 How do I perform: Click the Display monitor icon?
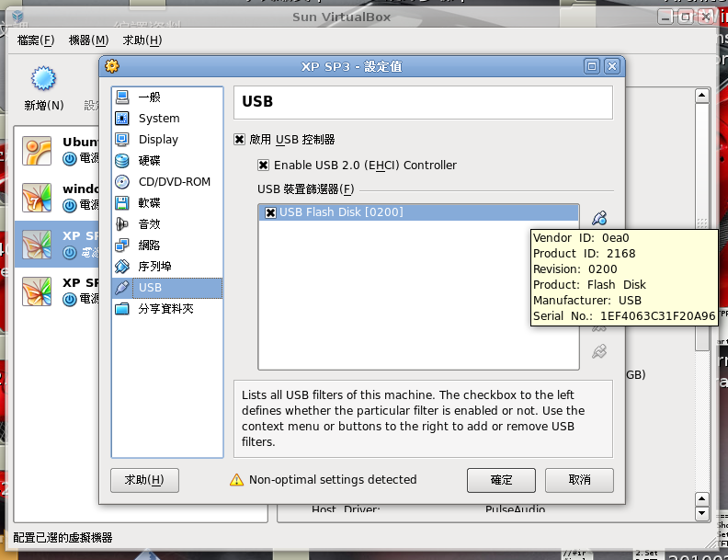coord(122,139)
